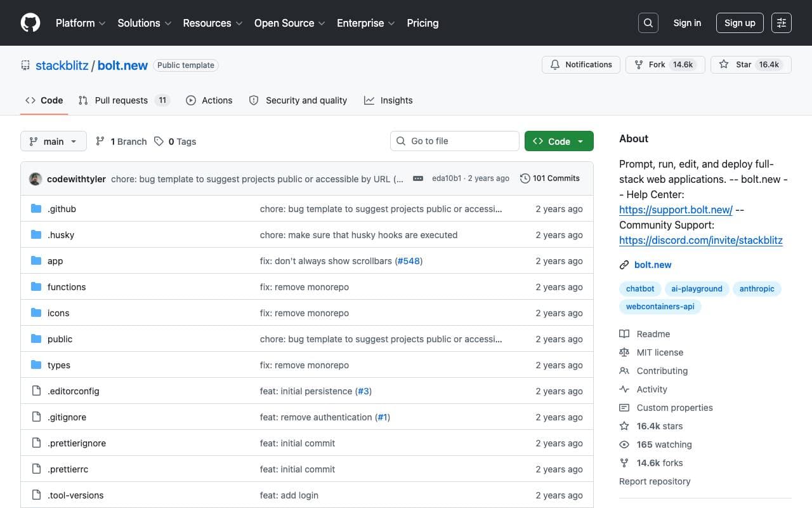Click the Go to file search field
The width and height of the screenshot is (812, 508).
[455, 141]
